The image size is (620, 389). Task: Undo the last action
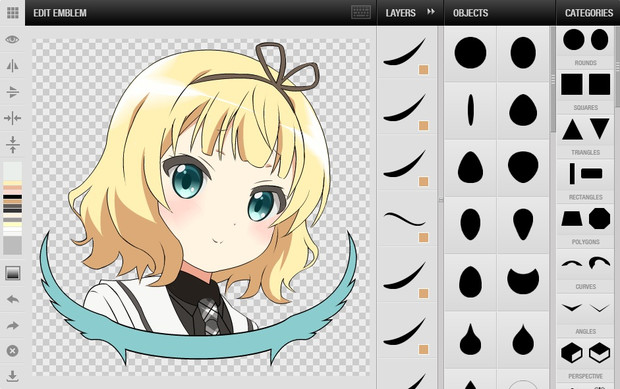click(13, 299)
